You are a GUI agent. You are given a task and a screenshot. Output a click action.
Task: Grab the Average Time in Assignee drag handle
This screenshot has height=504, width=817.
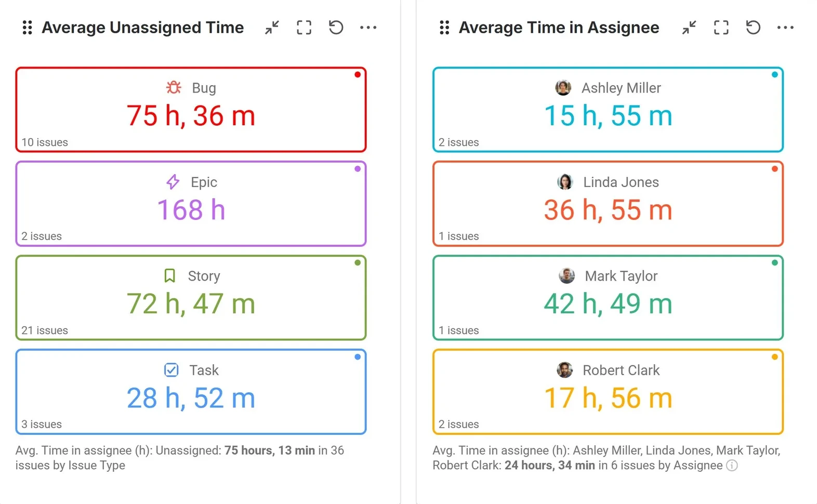(x=444, y=28)
